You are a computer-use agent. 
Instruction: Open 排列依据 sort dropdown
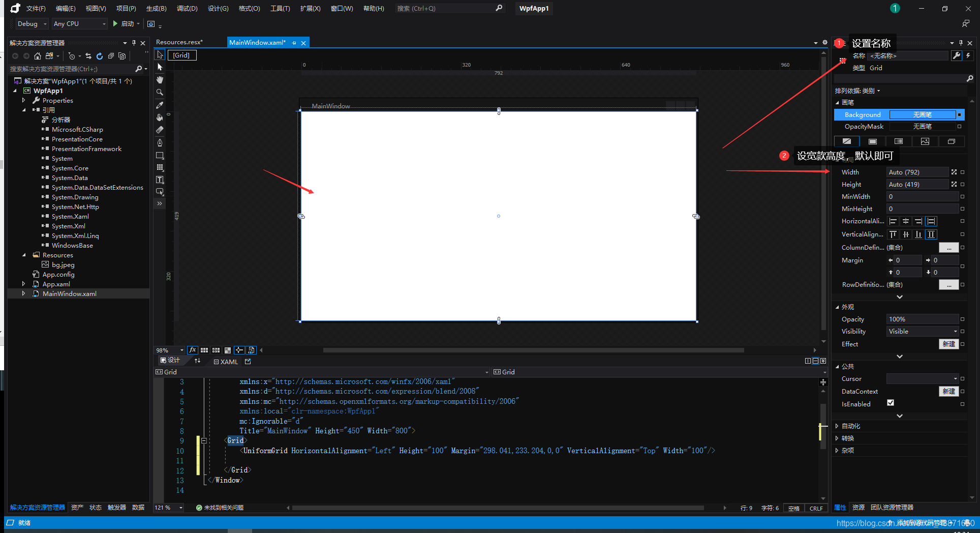coord(857,91)
